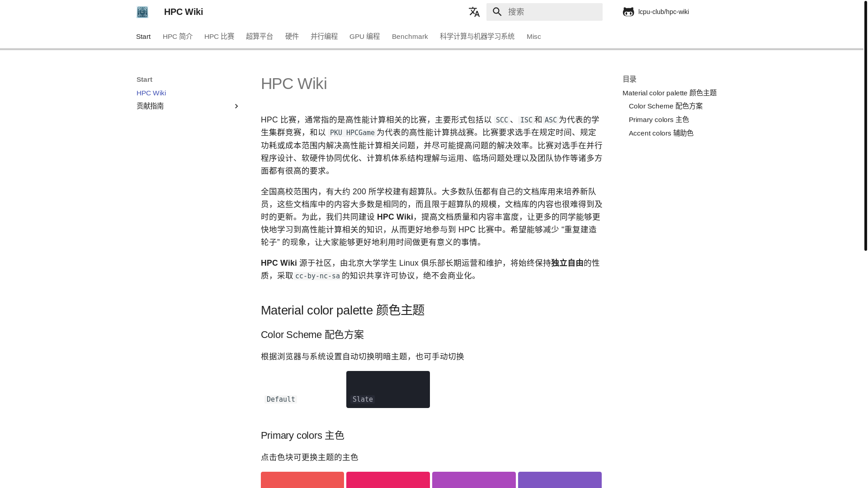The width and height of the screenshot is (868, 488).
Task: Open 贡献指南 sidebar entry
Action: pos(150,106)
